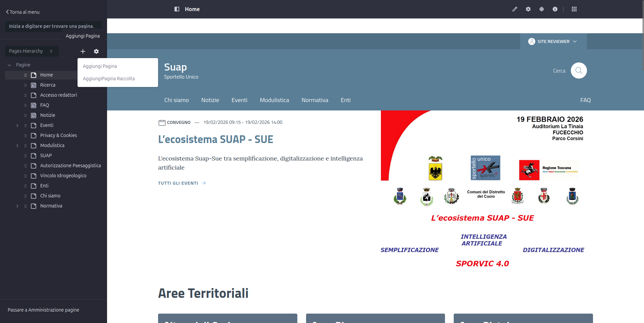Click the Cerca magnifier search button
Image resolution: width=644 pixels, height=323 pixels.
pyautogui.click(x=579, y=71)
